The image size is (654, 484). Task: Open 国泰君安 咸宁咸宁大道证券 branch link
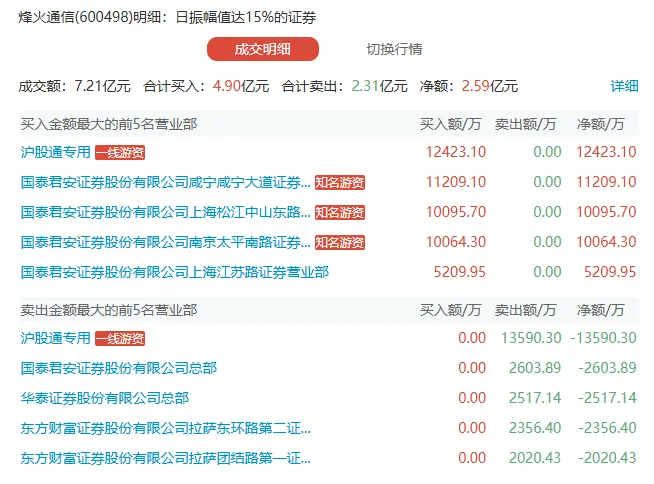click(x=166, y=182)
